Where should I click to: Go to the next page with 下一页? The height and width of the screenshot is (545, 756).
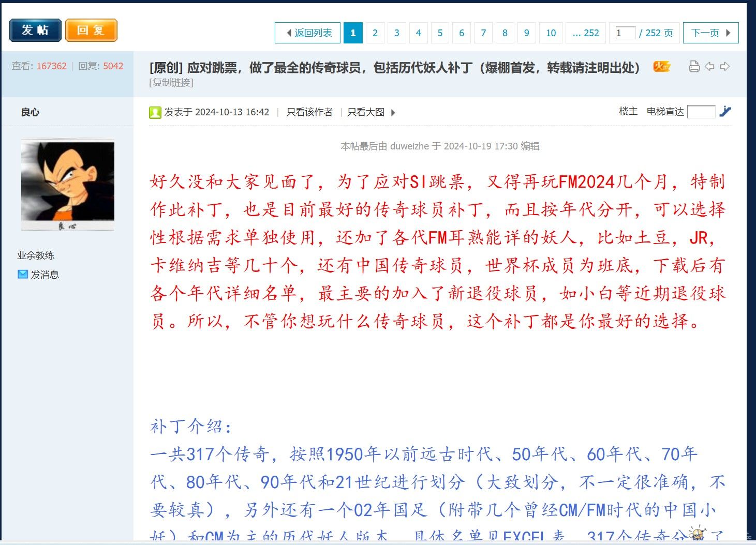pyautogui.click(x=710, y=33)
